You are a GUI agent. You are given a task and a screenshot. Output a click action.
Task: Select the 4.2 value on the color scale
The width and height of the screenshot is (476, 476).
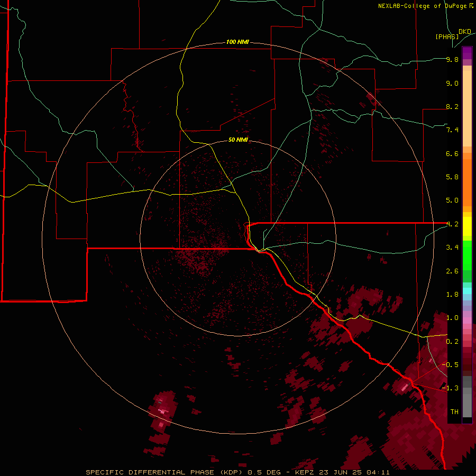click(452, 224)
